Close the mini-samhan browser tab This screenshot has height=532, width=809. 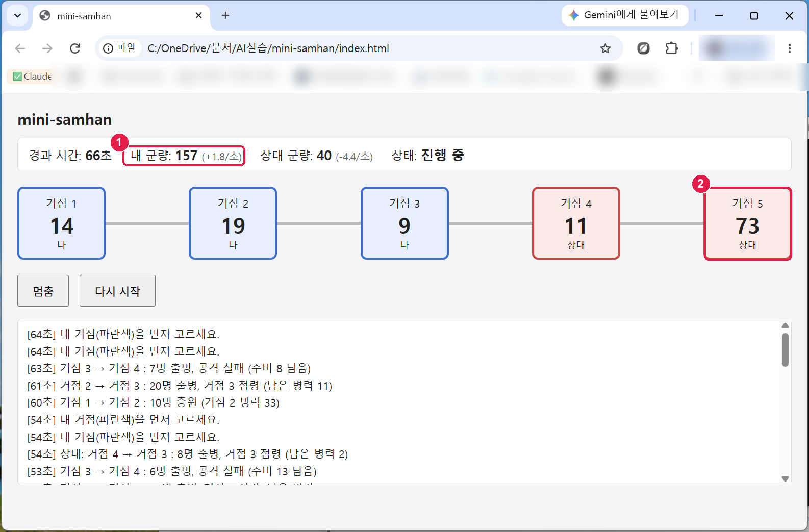(x=198, y=16)
